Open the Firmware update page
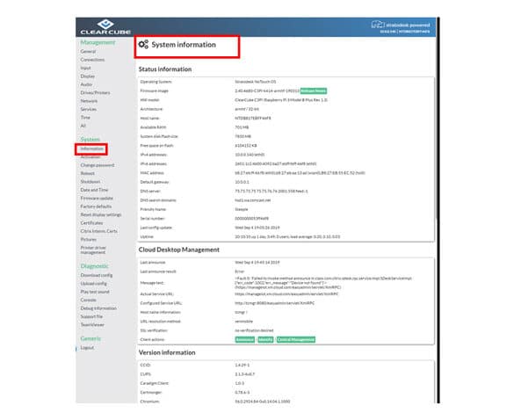 point(97,199)
